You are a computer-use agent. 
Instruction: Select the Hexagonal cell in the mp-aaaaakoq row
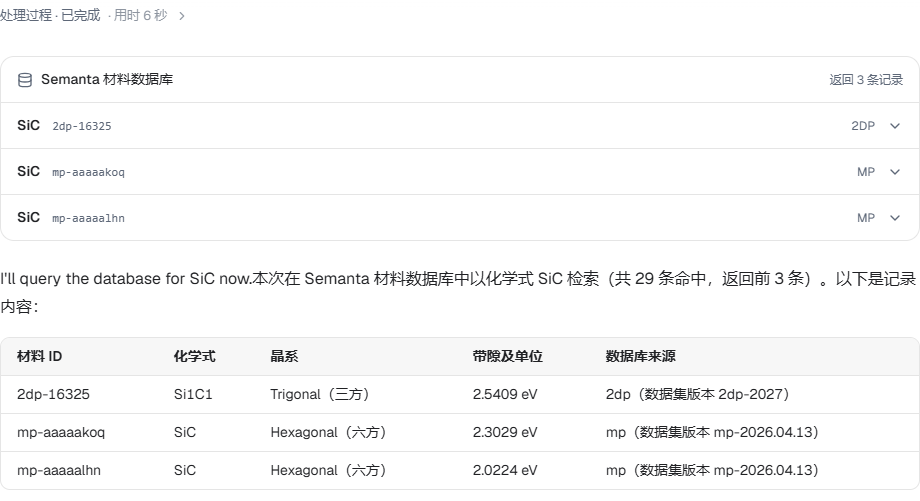pos(329,432)
